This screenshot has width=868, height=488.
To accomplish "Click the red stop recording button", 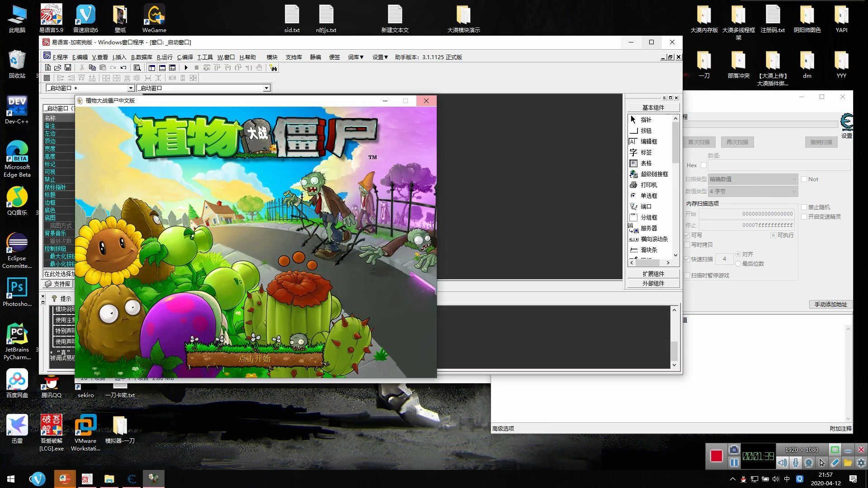I will [x=716, y=456].
